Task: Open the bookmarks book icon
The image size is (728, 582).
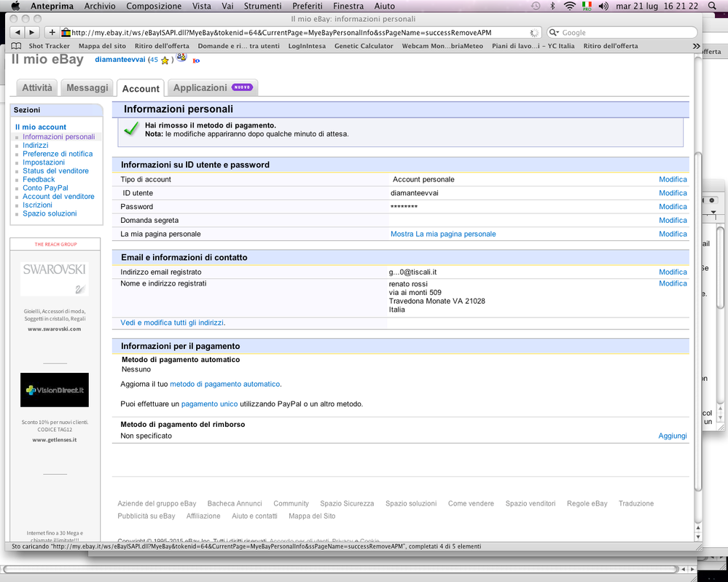Action: tap(16, 46)
